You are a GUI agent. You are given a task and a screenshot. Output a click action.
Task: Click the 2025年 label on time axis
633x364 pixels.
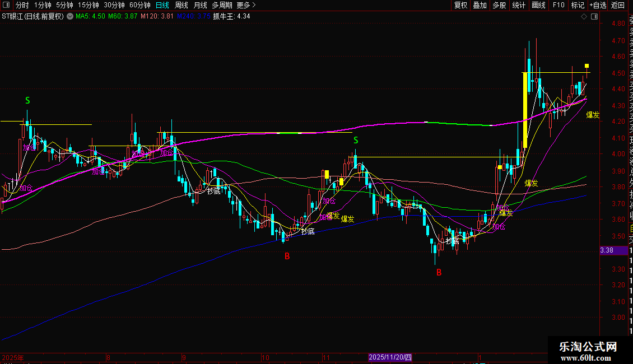(x=13, y=357)
